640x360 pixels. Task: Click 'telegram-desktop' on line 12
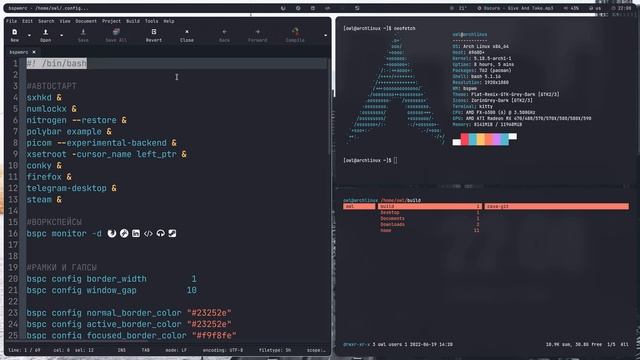[x=67, y=188]
